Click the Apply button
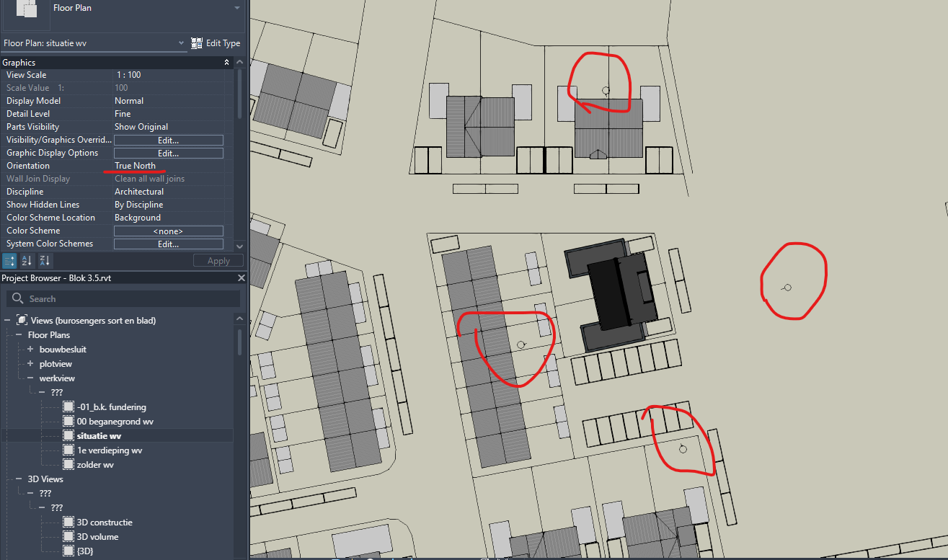Screen dimensions: 948x560 pos(218,260)
